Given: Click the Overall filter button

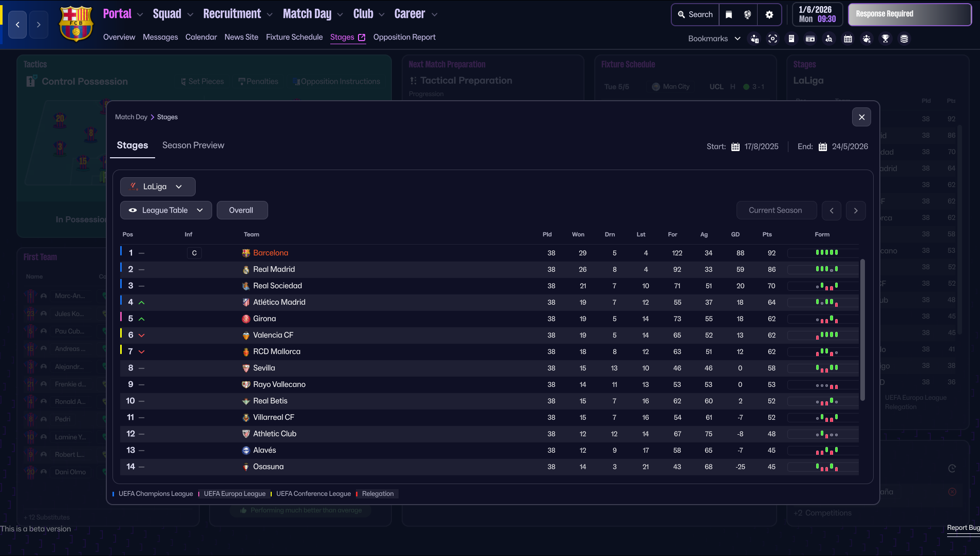Looking at the screenshot, I should pos(241,210).
